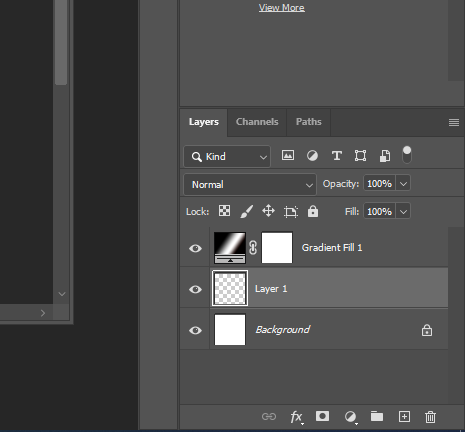Lock image pixels brush icon
The height and width of the screenshot is (432, 465).
pos(247,211)
